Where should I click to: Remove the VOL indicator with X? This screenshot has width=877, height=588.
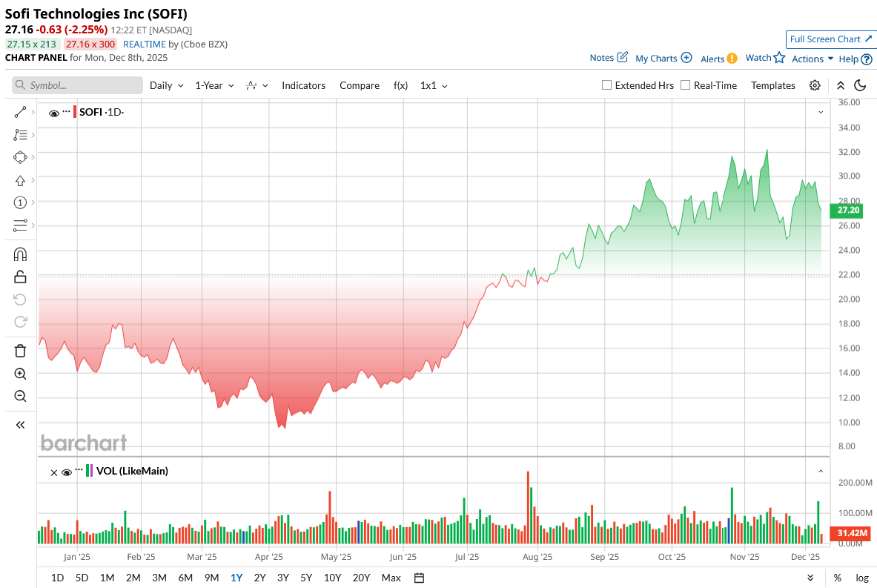(54, 473)
